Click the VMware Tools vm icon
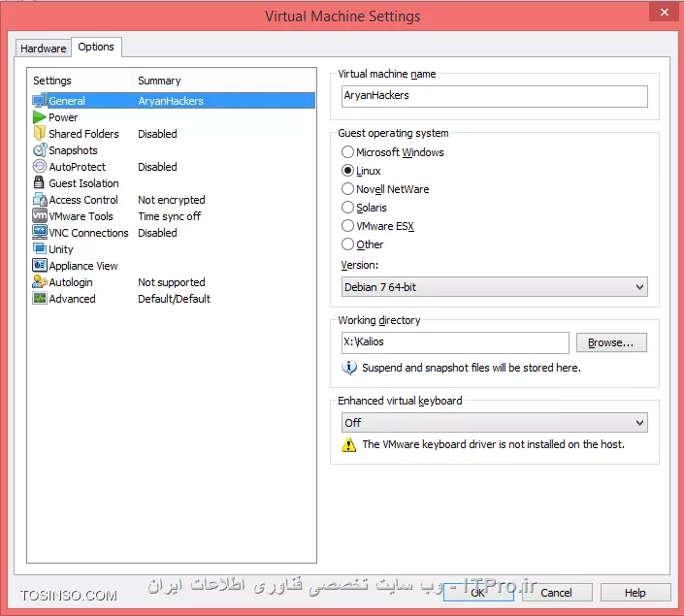684x616 pixels. 40,215
